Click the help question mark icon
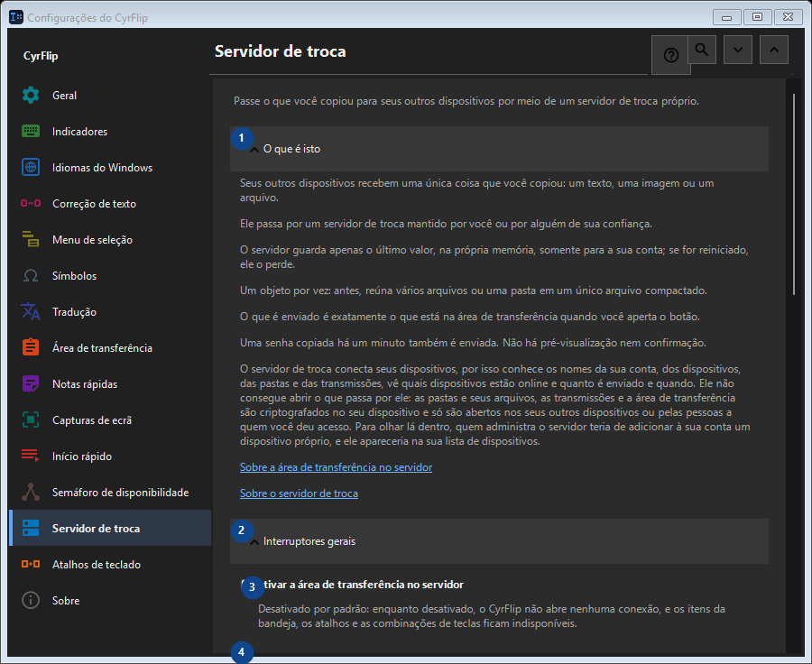Screen dimensions: 812x664 [670, 55]
